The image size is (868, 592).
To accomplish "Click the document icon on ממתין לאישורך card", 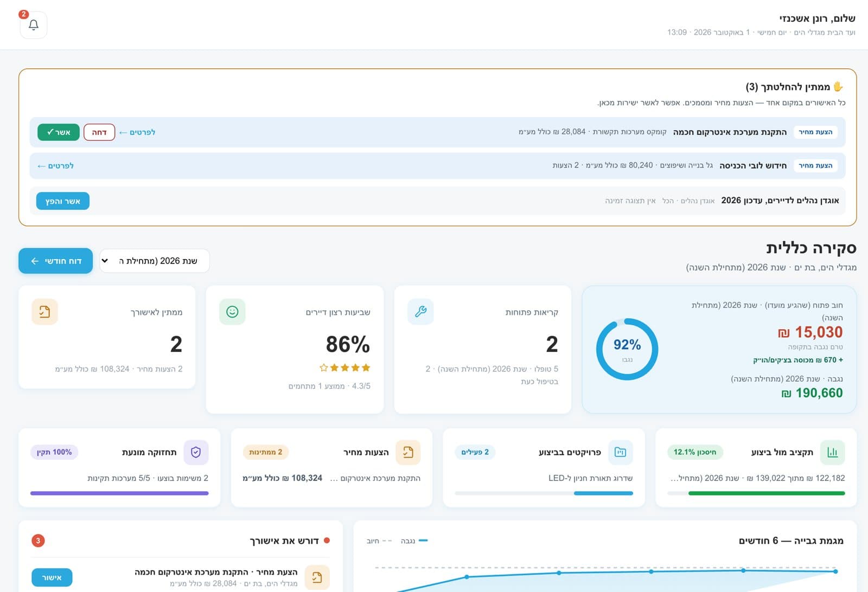I will 44,312.
